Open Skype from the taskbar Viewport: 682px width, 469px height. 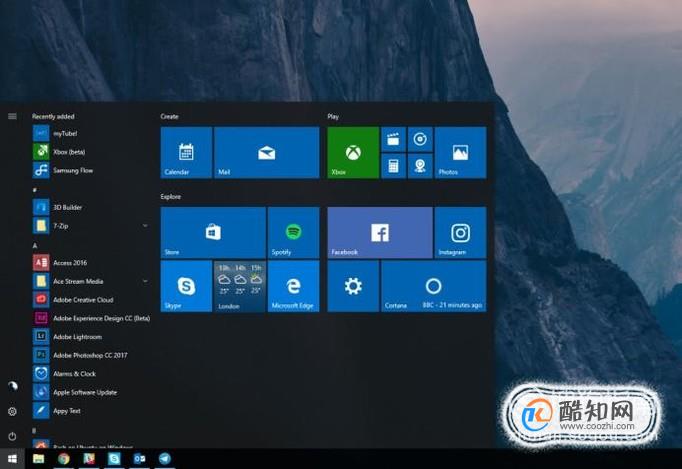(114, 459)
